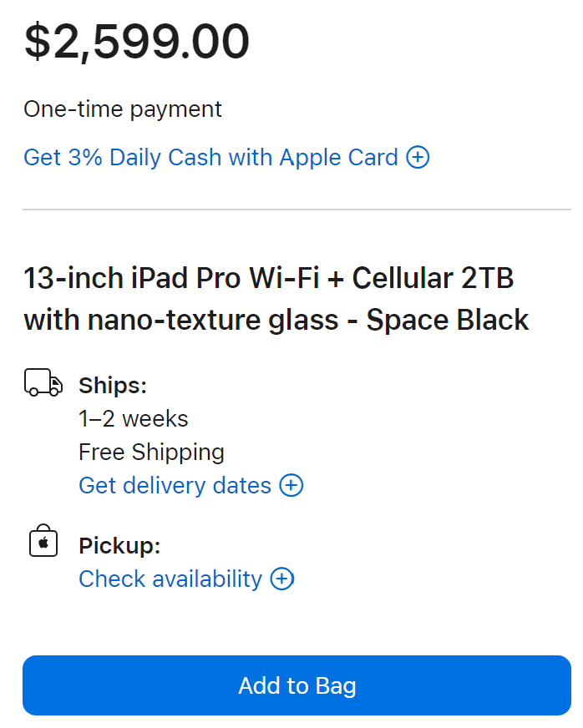Expand the plus icon beside Check availability
This screenshot has height=728, width=583.
tap(282, 579)
